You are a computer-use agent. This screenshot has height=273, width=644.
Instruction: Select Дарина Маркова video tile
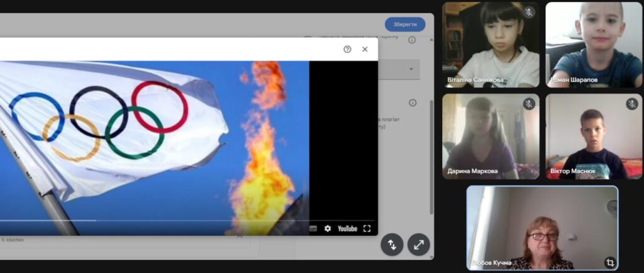491,136
